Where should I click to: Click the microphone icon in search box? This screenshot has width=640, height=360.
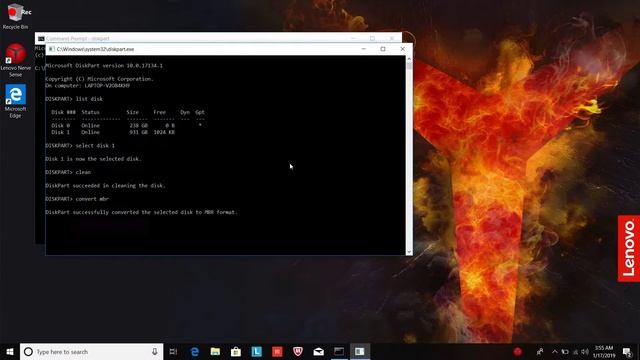(155, 351)
